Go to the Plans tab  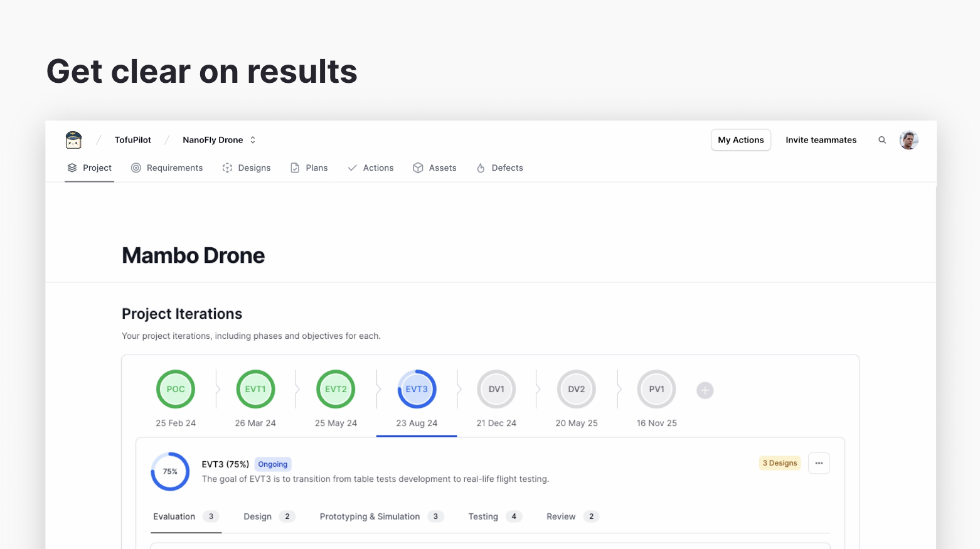(309, 168)
